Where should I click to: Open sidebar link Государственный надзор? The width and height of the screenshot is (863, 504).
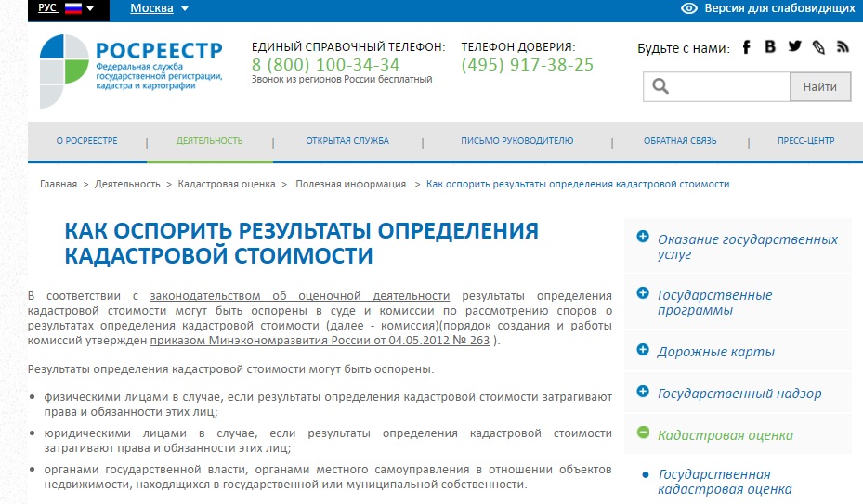pos(739,394)
